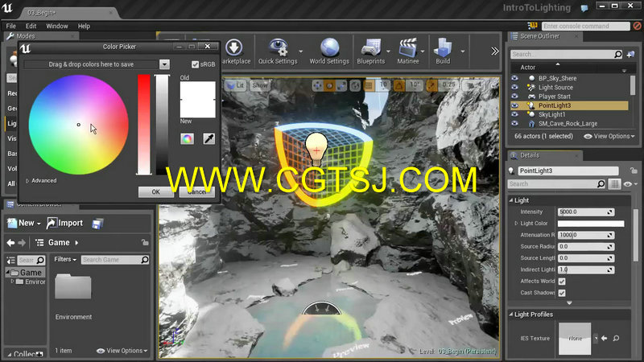The image size is (644, 362).
Task: Click the white Light Color swatch
Action: pos(591,224)
